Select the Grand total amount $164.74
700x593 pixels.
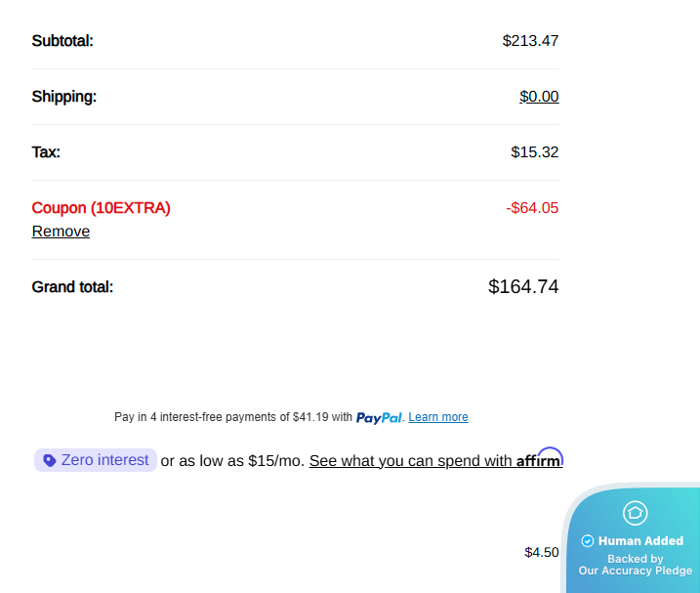pyautogui.click(x=523, y=286)
